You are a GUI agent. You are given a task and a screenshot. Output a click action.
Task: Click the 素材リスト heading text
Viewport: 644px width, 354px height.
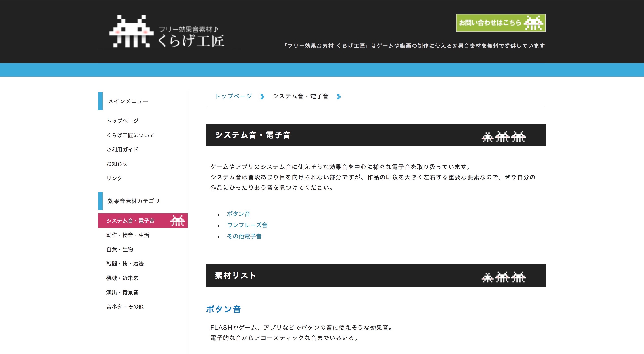[236, 275]
